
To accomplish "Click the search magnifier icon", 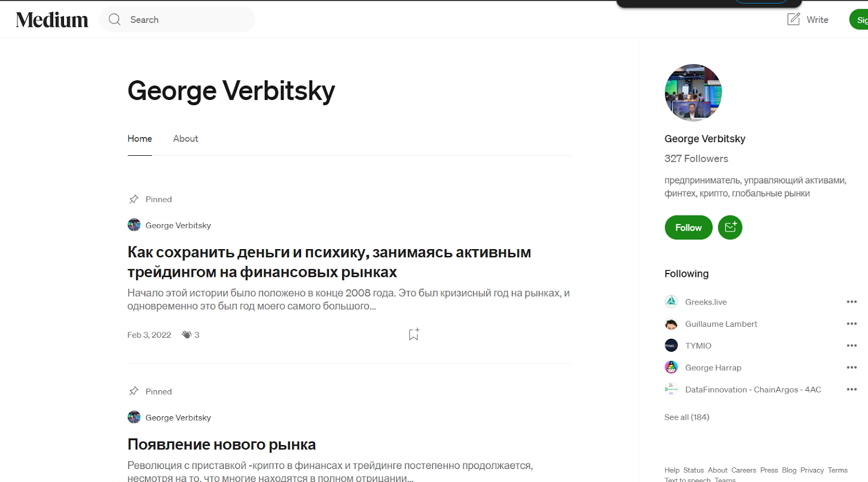I will tap(114, 20).
